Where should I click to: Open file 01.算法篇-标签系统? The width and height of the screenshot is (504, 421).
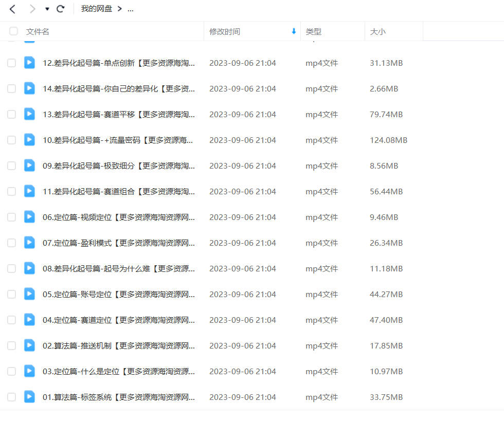(x=119, y=397)
